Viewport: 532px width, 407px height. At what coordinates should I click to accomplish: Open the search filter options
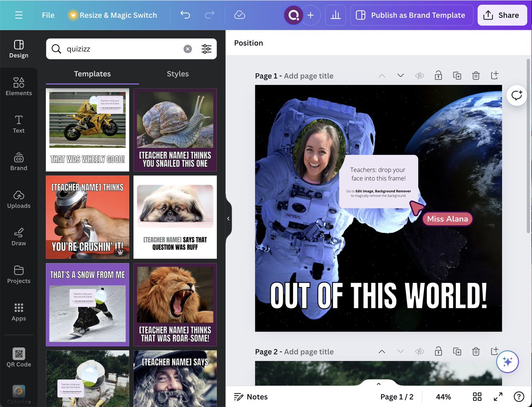pos(207,49)
